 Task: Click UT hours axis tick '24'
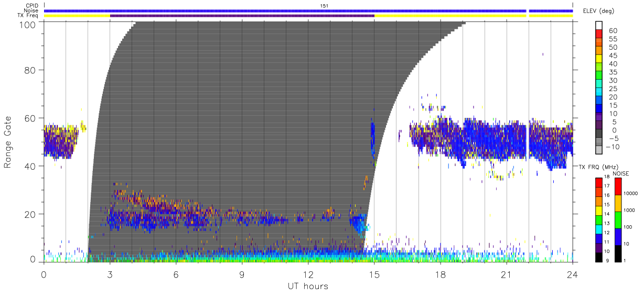coord(572,274)
